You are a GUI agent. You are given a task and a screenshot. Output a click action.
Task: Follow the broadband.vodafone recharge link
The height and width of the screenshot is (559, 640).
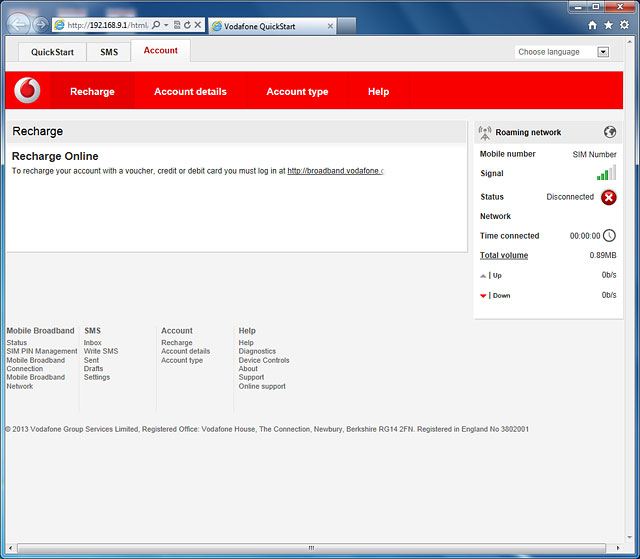pos(335,171)
